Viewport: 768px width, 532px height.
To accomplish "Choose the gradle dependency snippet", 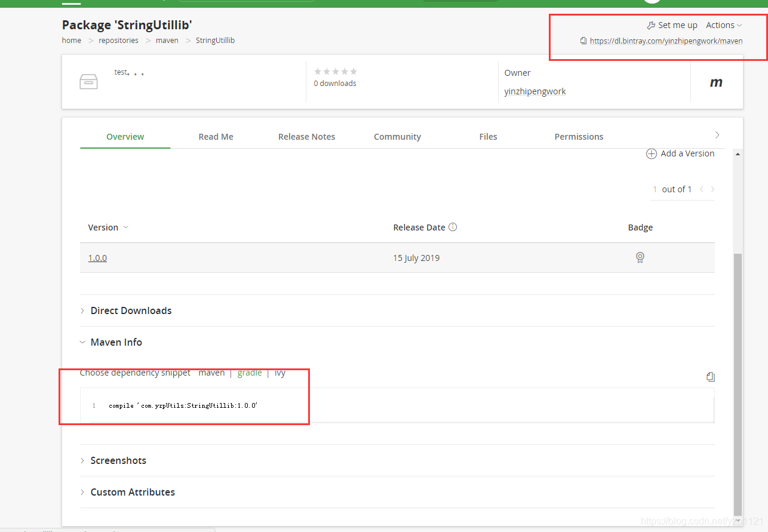I will pos(250,373).
